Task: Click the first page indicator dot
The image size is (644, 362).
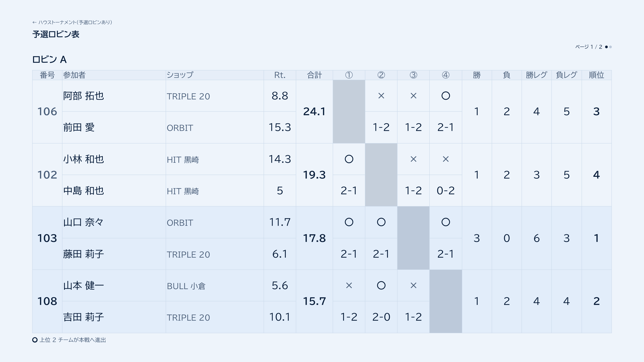Action: point(606,47)
